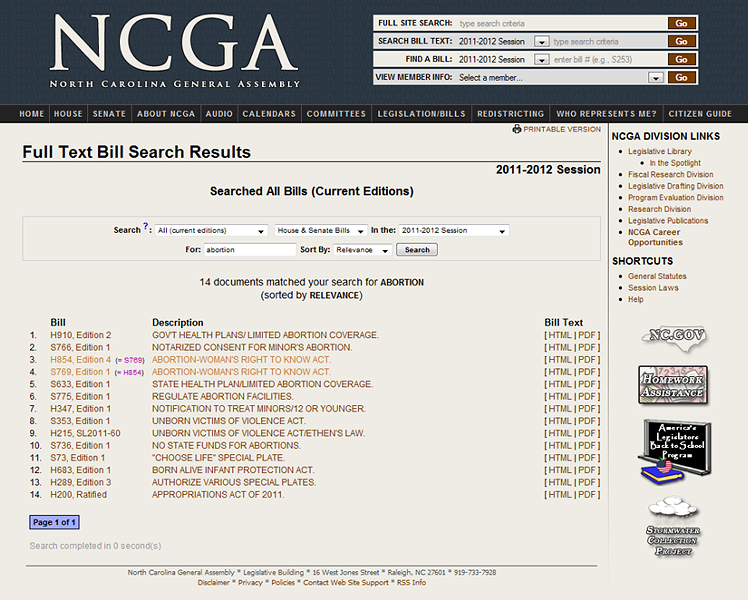The width and height of the screenshot is (748, 600).
Task: Click the Search button in the form
Action: [x=417, y=250]
